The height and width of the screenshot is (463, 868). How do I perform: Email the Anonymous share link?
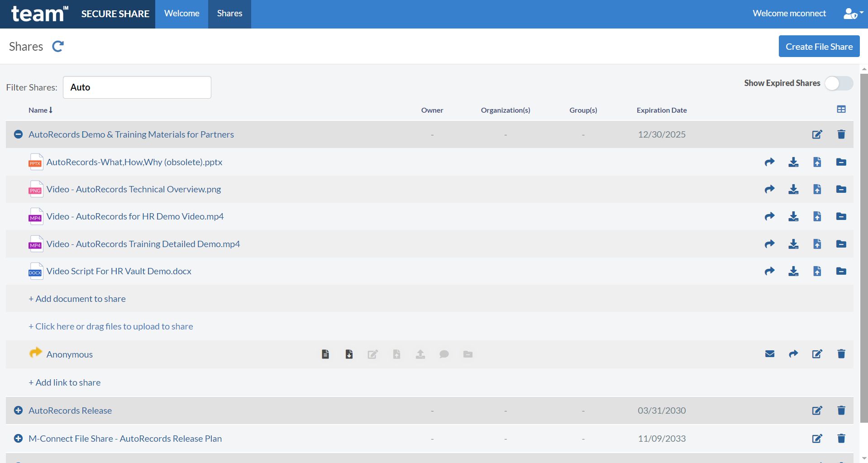pyautogui.click(x=769, y=354)
